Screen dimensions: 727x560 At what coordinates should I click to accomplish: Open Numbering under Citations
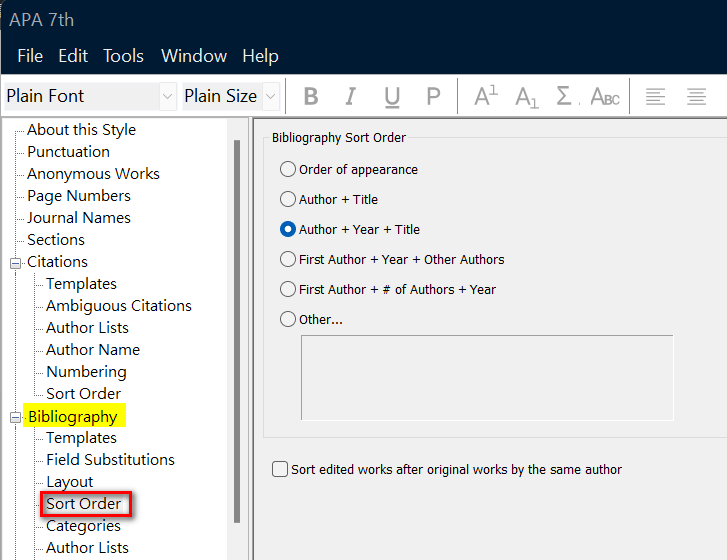click(86, 372)
